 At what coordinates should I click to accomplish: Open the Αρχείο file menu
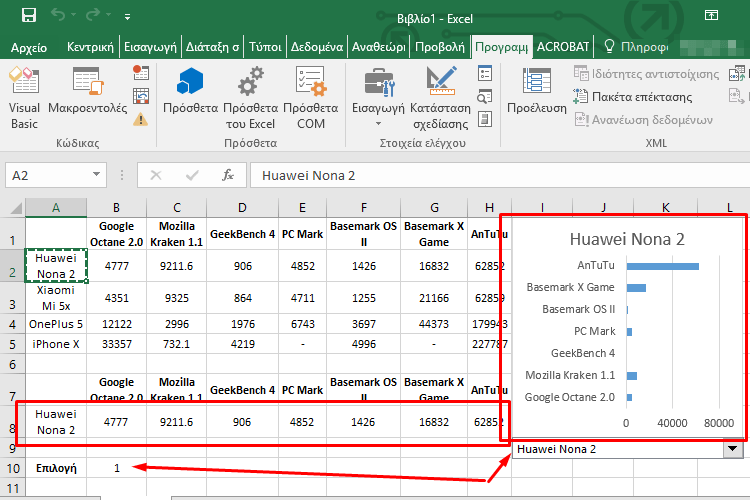(30, 47)
